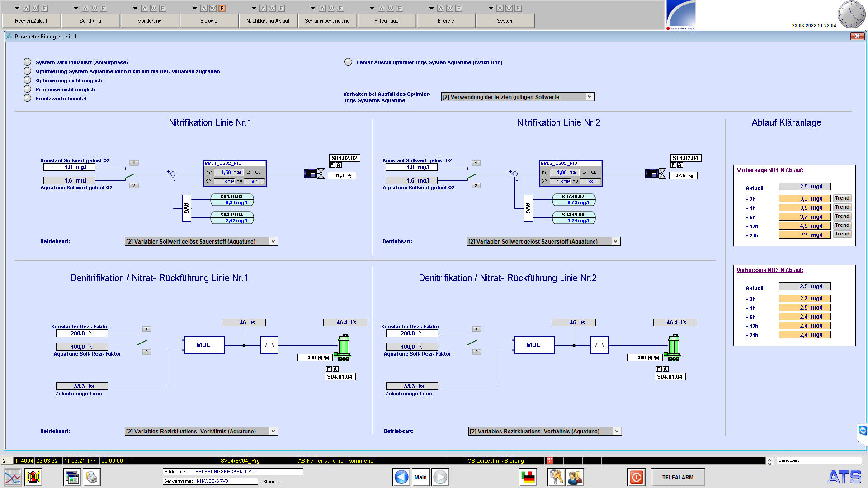Image resolution: width=868 pixels, height=488 pixels.
Task: Click the blue back navigation arrow
Action: tap(401, 477)
